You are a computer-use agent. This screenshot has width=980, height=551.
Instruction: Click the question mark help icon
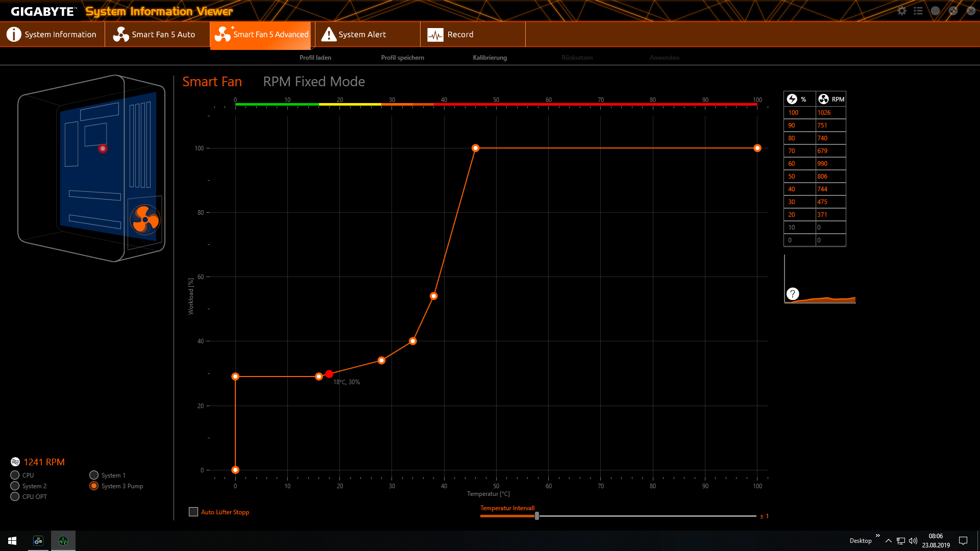792,294
